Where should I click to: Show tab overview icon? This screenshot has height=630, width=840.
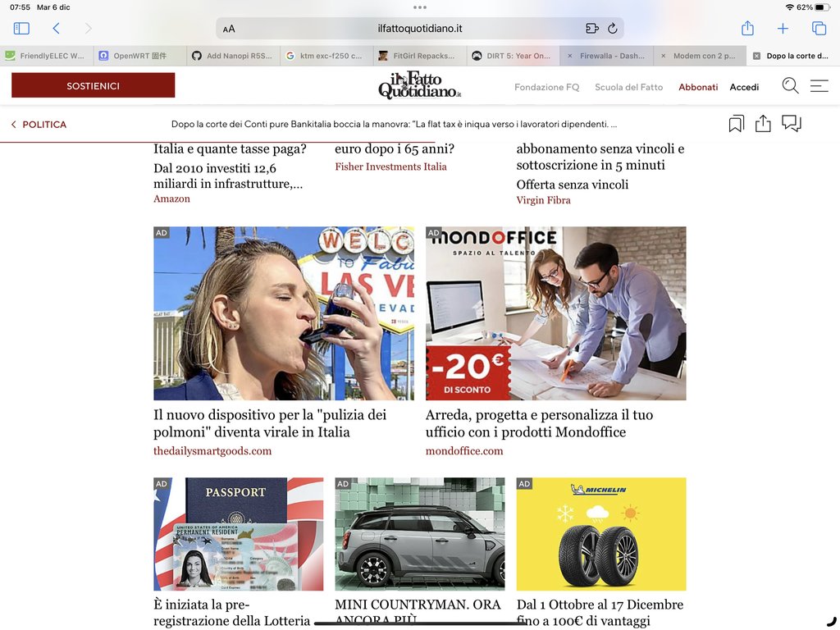819,29
